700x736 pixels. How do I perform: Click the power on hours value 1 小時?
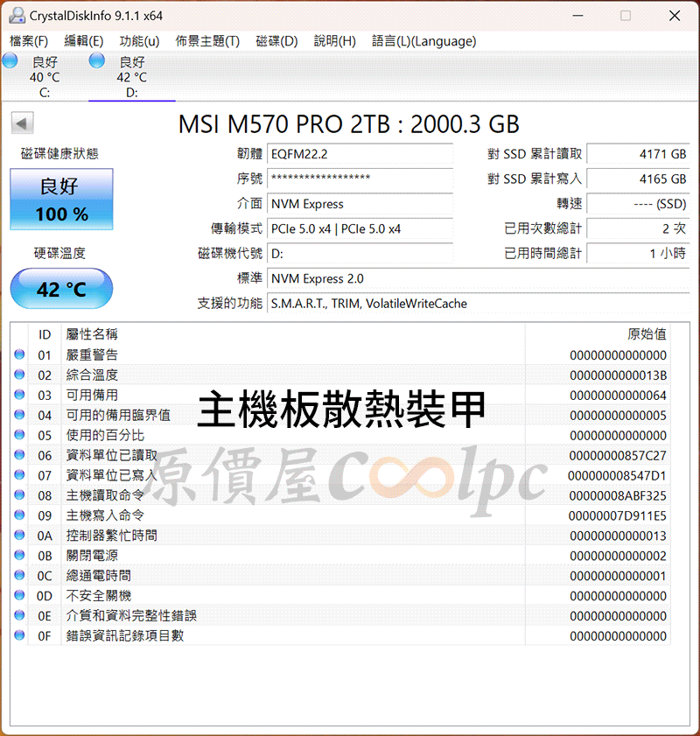(x=638, y=254)
